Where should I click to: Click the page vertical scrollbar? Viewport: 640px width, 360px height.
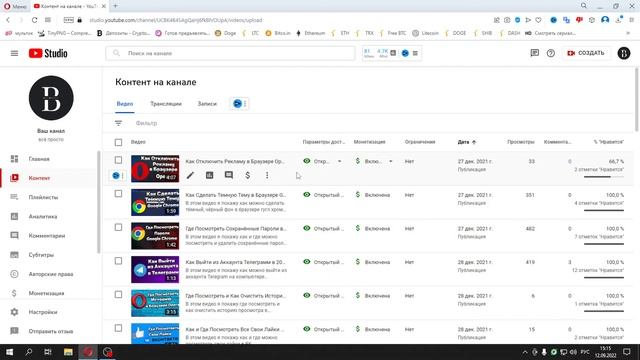point(637,100)
